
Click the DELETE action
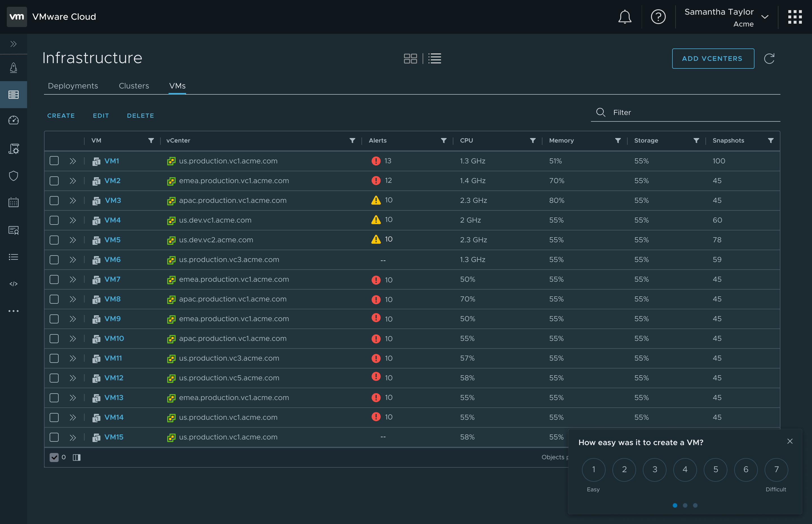pos(140,116)
